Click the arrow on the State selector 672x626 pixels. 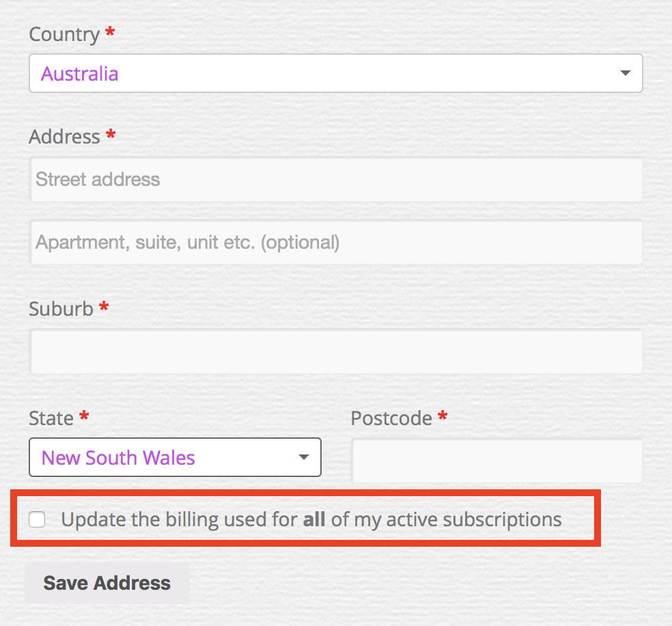pyautogui.click(x=304, y=457)
